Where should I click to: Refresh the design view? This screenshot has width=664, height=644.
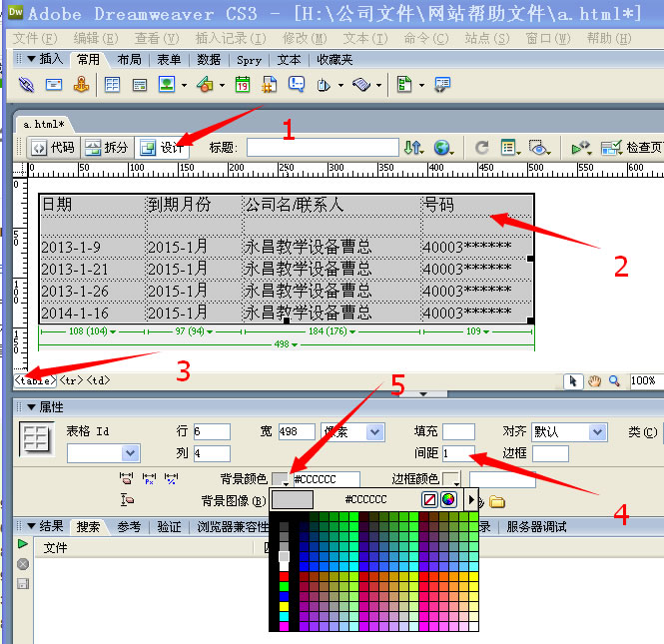[x=482, y=148]
